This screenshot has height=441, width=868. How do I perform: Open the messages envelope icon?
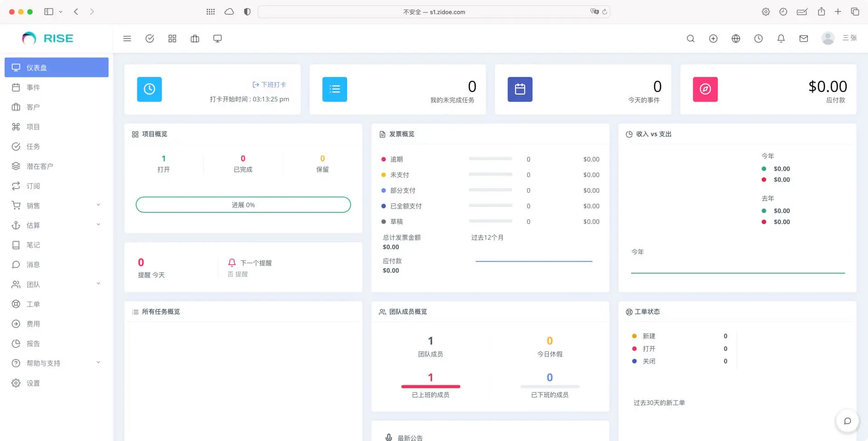pyautogui.click(x=803, y=39)
